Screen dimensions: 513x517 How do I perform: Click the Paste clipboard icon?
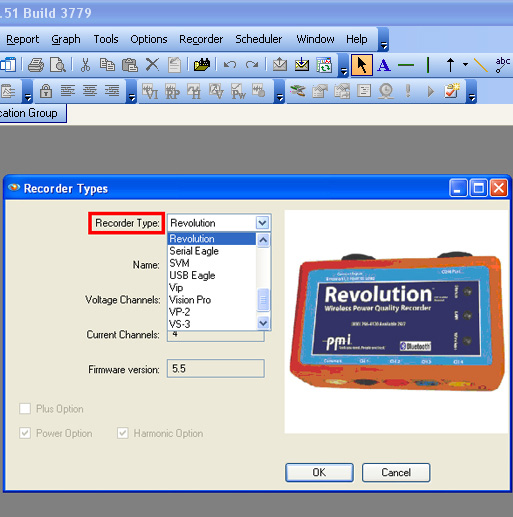130,65
